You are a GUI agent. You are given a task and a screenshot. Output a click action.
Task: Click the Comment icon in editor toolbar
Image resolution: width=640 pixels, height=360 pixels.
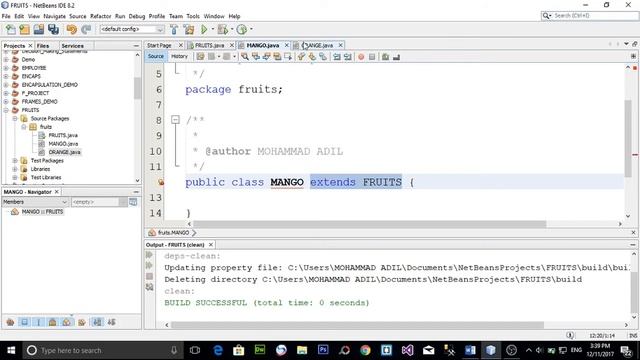point(385,57)
